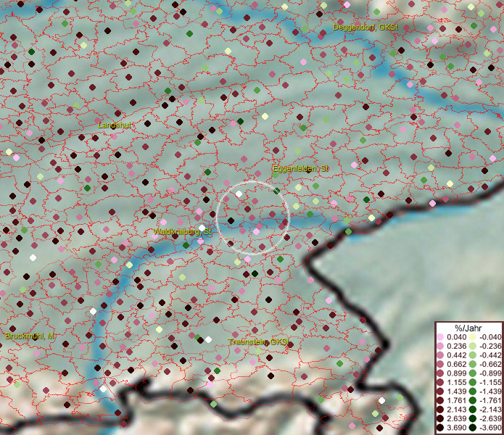Select the Landshut city label
Screen dimensions: 504x435
[115, 125]
